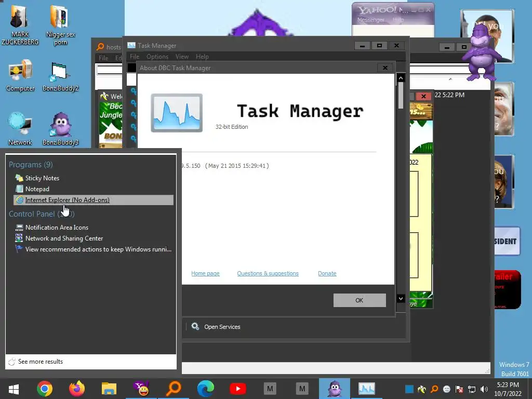Follow the Donate link
Viewport: 532px width, 399px height.
click(x=327, y=273)
